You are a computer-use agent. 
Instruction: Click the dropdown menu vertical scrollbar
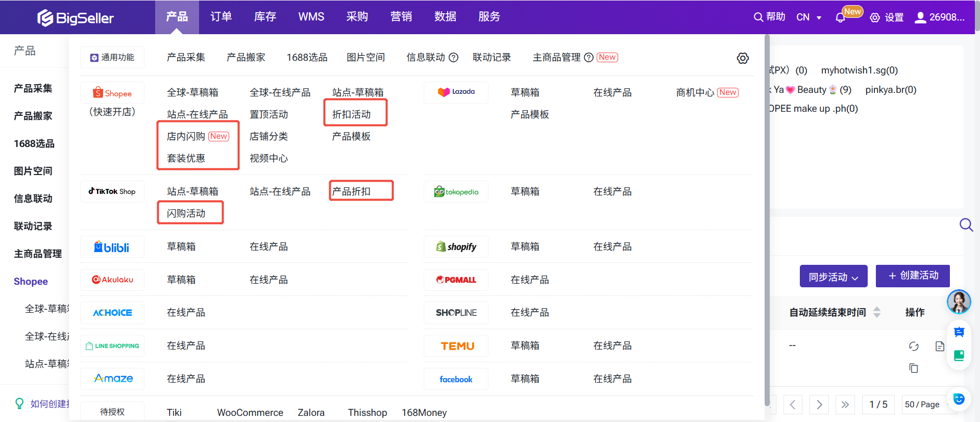tap(767, 219)
